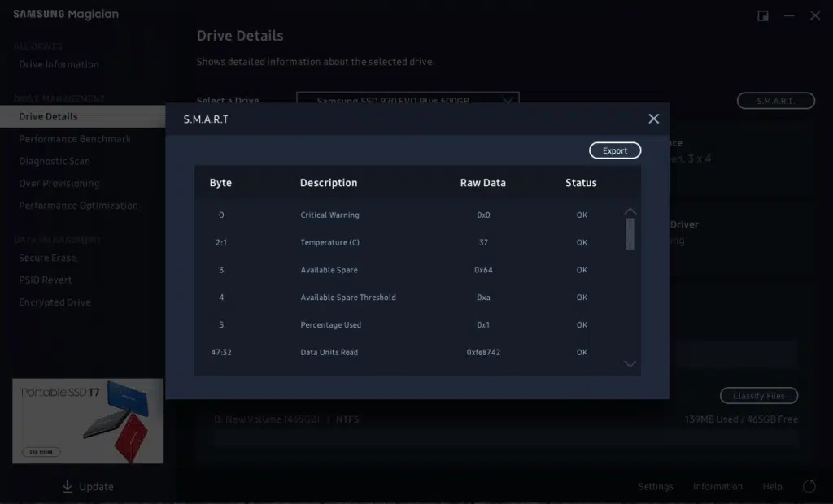Minimize the Samsung Magician window
The image size is (833, 504).
pos(789,16)
